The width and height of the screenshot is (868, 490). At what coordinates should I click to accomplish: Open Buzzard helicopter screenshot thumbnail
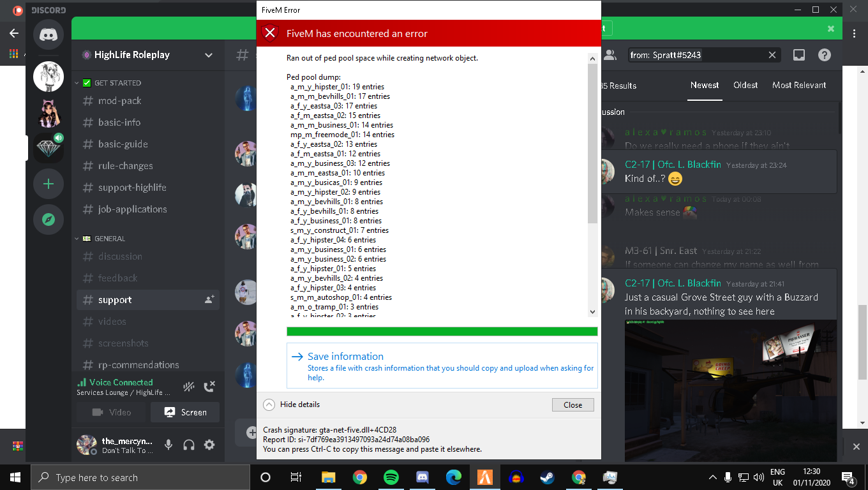731,390
